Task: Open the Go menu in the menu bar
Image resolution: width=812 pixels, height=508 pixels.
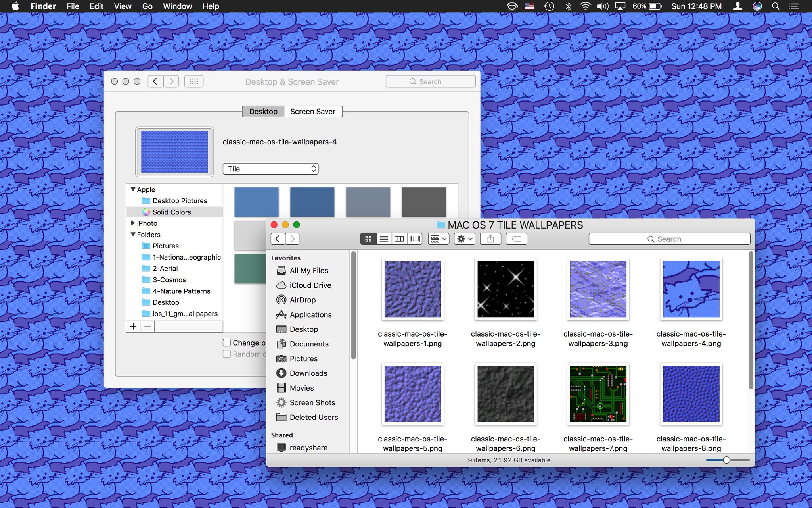Action: (147, 6)
